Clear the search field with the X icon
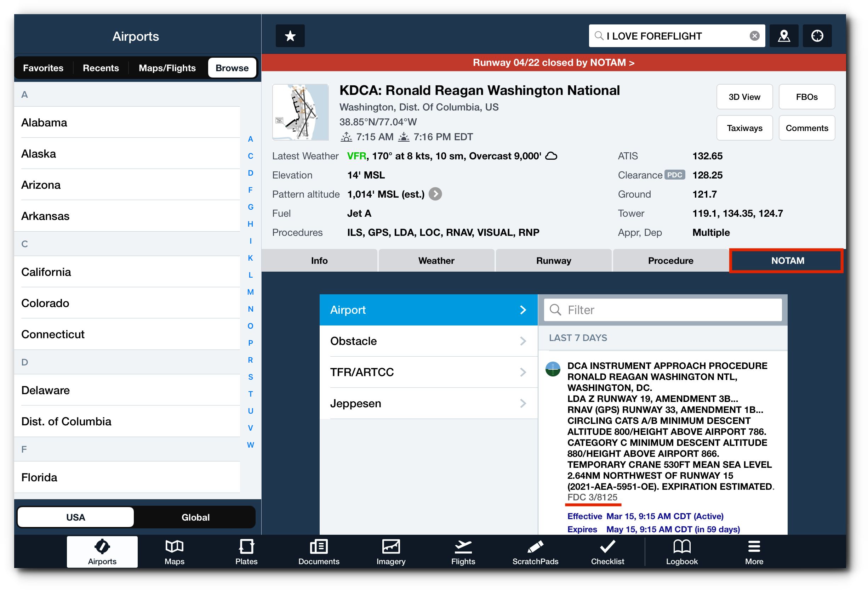Viewport: 868px width, 590px height. [x=754, y=36]
